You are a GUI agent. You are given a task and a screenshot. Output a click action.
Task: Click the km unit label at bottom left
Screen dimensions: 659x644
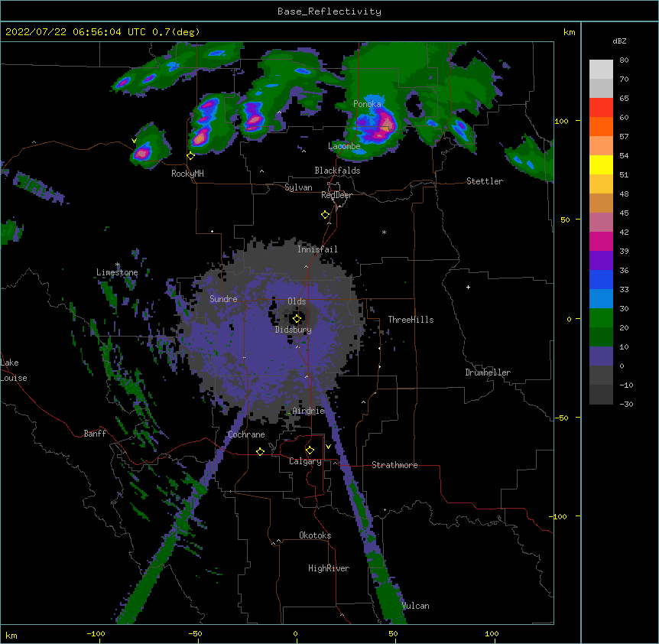point(11,636)
